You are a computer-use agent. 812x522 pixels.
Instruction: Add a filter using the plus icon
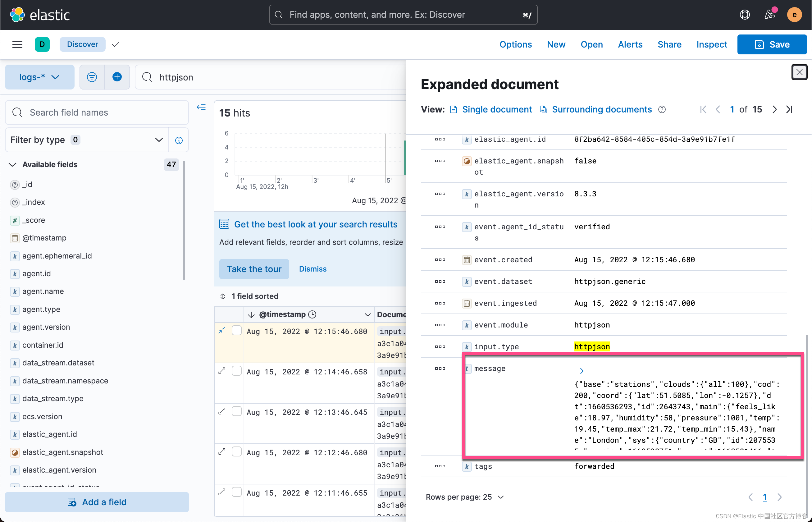(x=117, y=77)
